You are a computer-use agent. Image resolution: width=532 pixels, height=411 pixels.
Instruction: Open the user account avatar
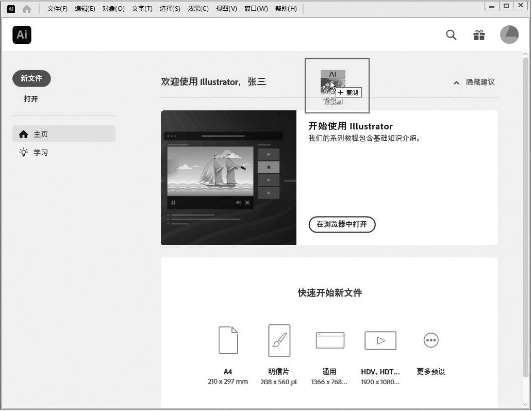(x=509, y=35)
